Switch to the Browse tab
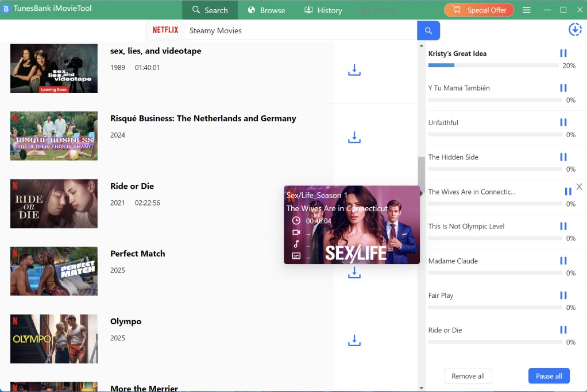This screenshot has height=392, width=587. [266, 10]
